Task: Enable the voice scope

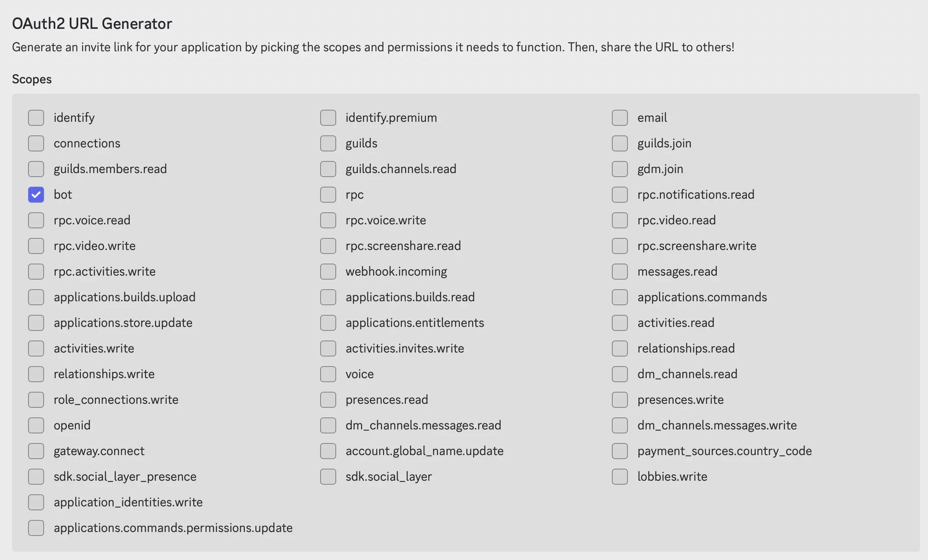Action: (x=328, y=374)
